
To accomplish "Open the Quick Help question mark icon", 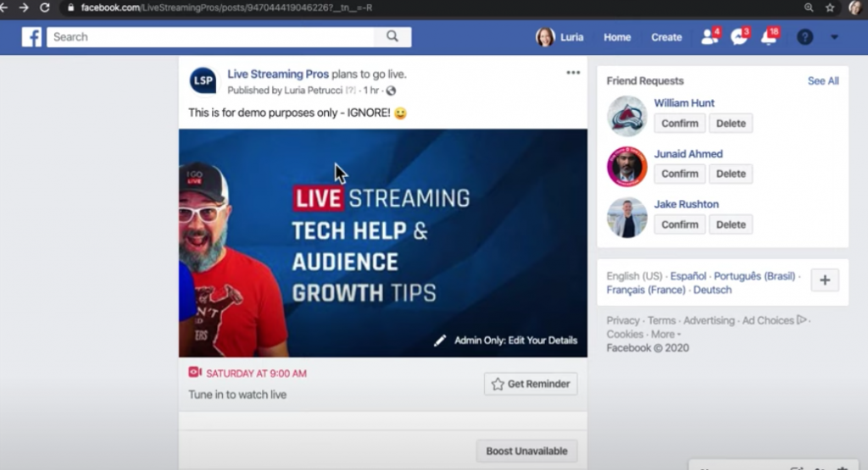I will click(x=805, y=37).
